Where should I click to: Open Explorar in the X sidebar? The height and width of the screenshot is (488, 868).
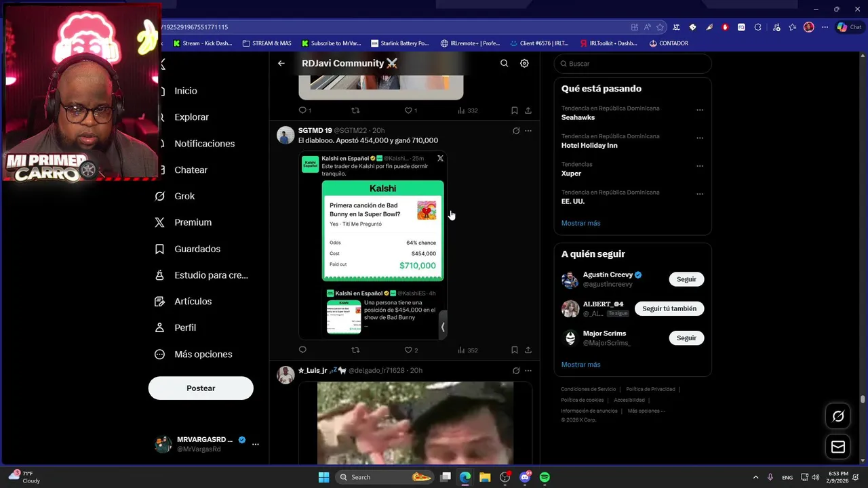point(191,117)
